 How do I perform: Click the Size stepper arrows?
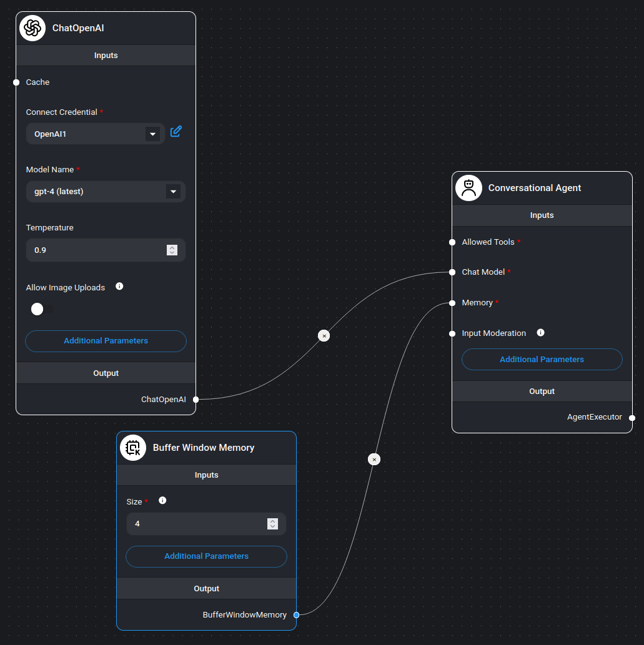coord(272,524)
